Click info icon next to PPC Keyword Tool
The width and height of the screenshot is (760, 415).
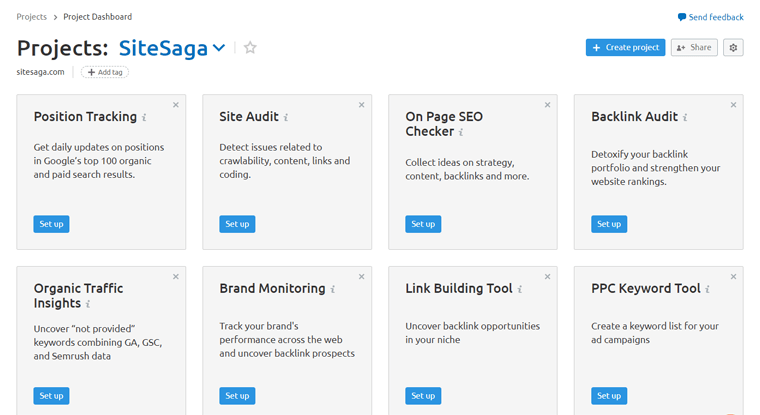708,289
